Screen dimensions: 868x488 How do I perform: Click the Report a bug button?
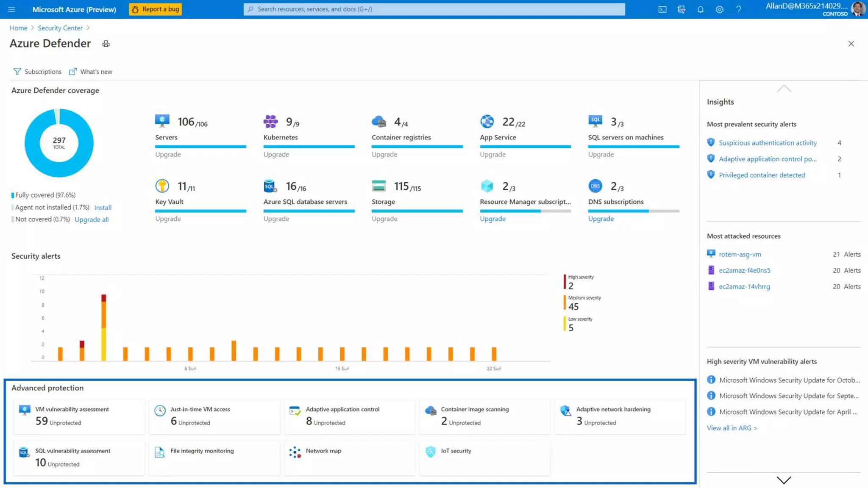[155, 9]
